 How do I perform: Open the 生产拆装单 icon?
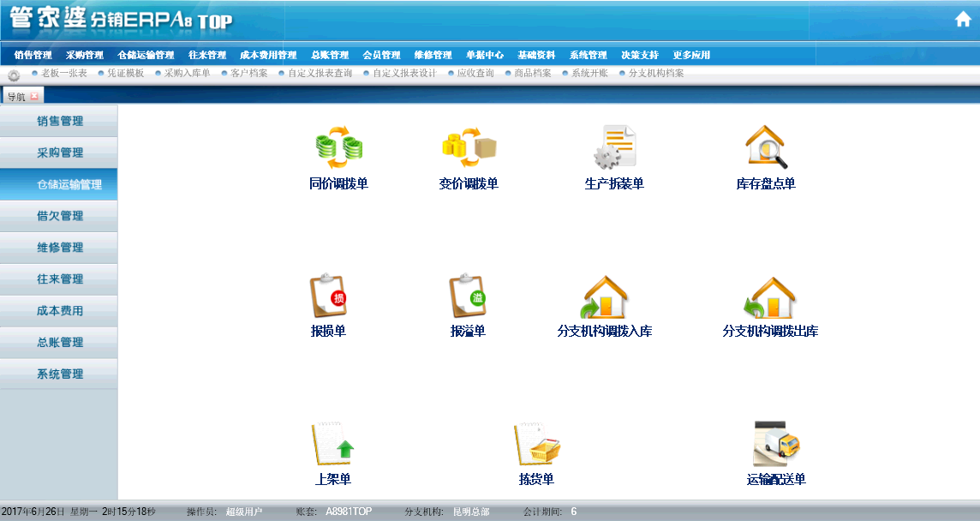pyautogui.click(x=614, y=147)
